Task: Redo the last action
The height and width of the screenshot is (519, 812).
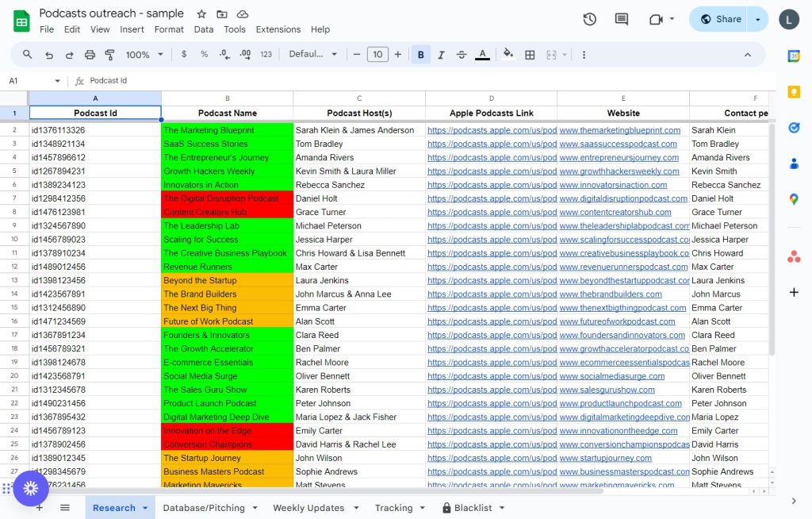Action: [x=69, y=55]
